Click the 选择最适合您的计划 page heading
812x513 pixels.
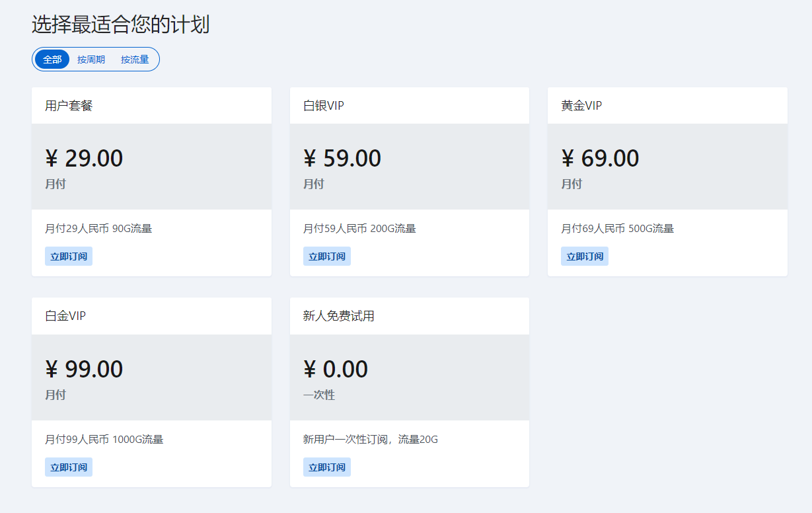coord(120,25)
